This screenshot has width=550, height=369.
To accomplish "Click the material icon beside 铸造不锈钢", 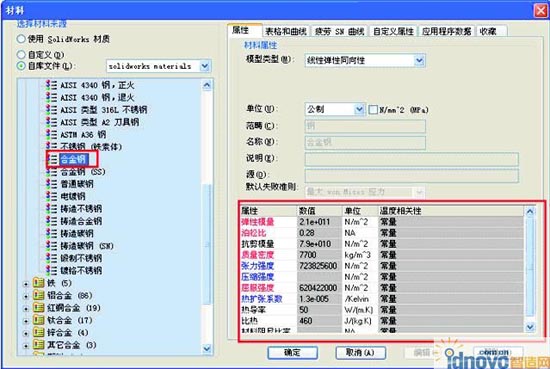I will [x=51, y=209].
